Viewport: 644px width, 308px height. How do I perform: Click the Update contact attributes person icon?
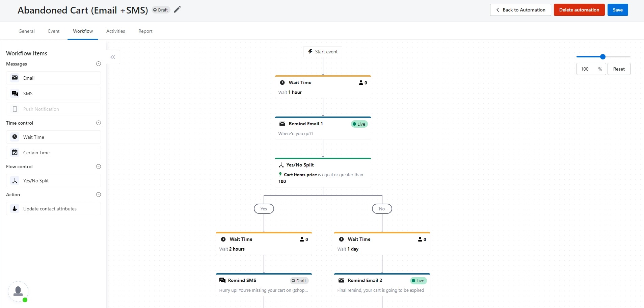tap(15, 209)
